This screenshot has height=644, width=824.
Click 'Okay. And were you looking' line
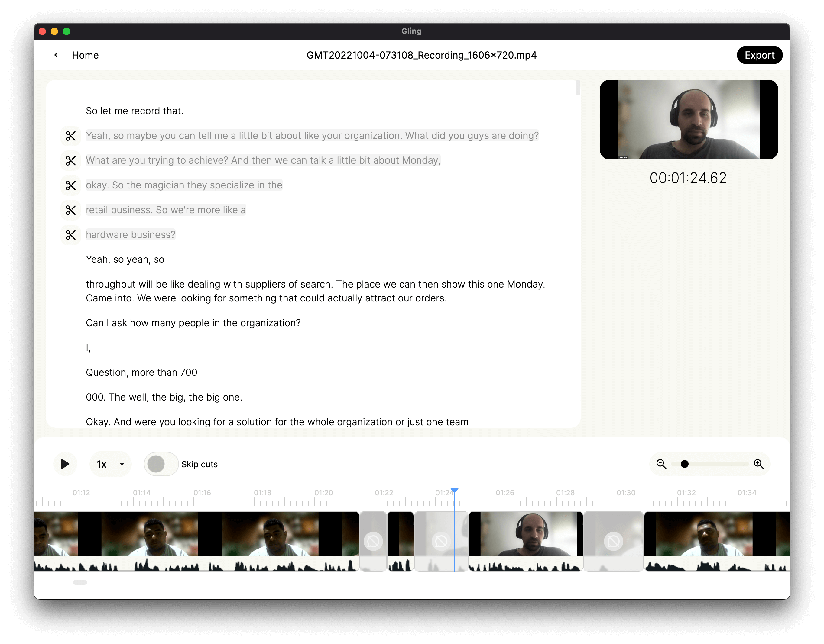point(277,422)
